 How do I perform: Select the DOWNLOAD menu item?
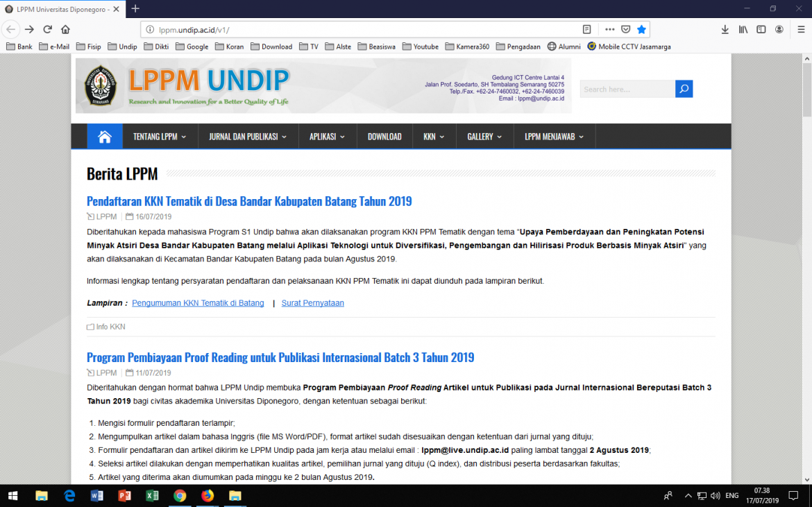[384, 136]
